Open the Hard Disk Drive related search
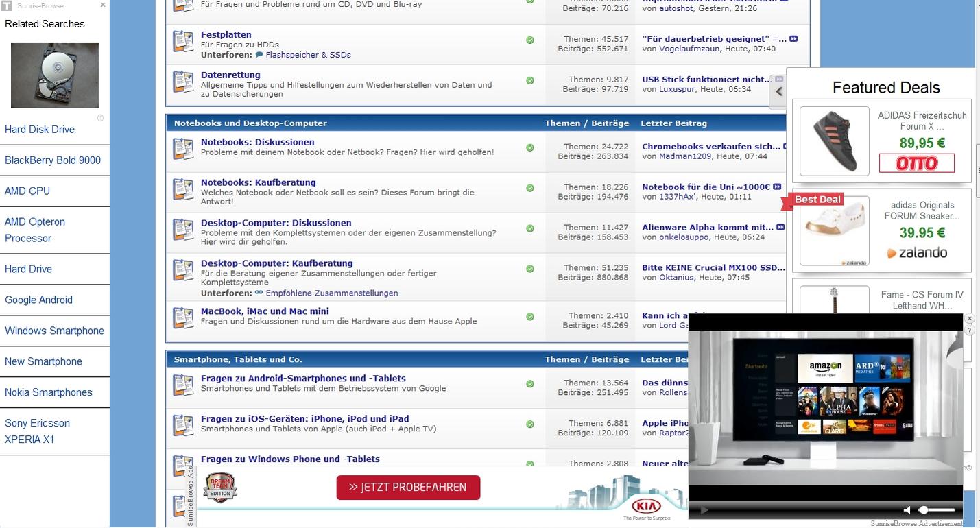This screenshot has height=528, width=980. [x=40, y=130]
